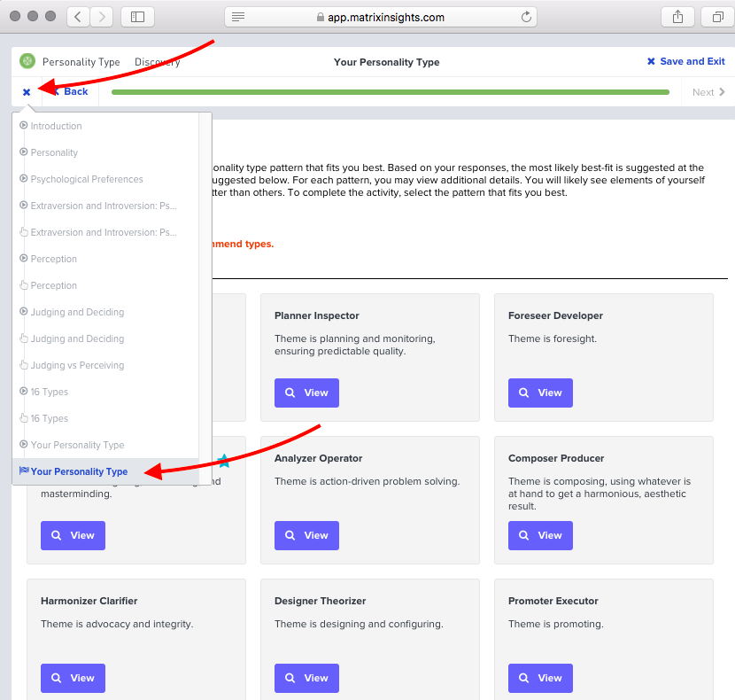View the Harmonizer Clarifier pattern
This screenshot has height=700, width=735.
pyautogui.click(x=73, y=678)
